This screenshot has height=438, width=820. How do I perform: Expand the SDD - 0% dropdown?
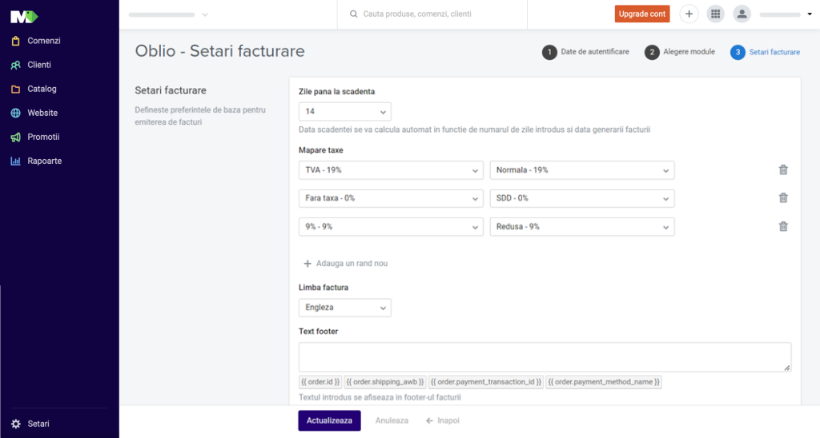582,198
